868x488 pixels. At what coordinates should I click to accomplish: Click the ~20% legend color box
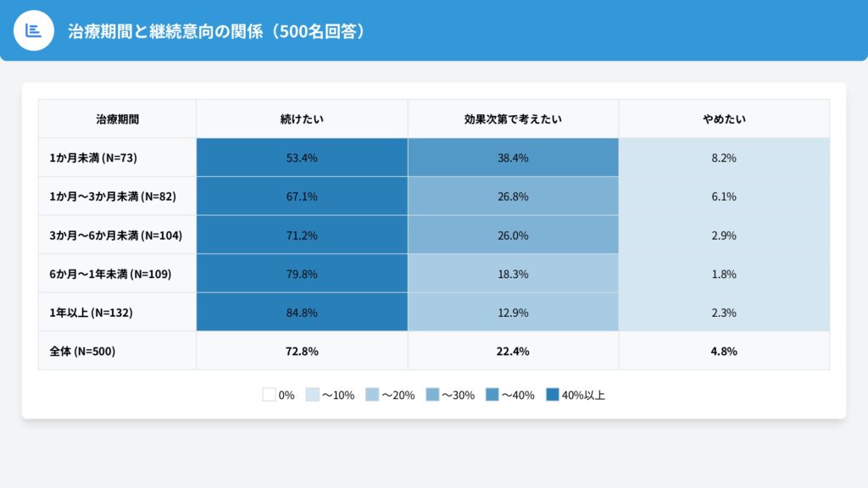click(x=371, y=395)
